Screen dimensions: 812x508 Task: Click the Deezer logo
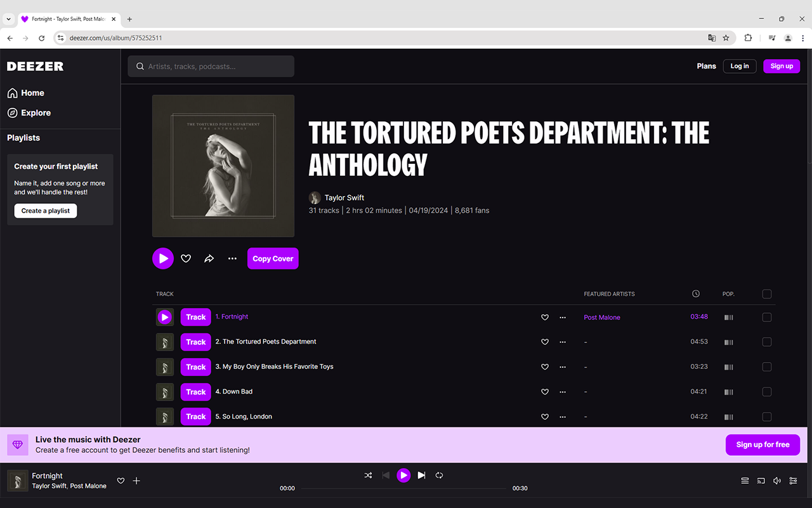click(x=36, y=66)
